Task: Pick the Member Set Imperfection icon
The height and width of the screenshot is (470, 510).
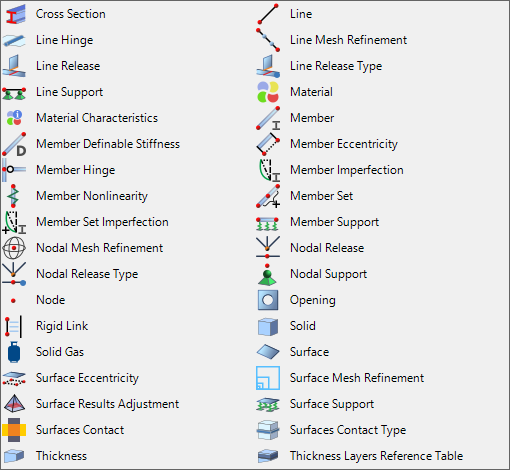Action: click(x=14, y=222)
